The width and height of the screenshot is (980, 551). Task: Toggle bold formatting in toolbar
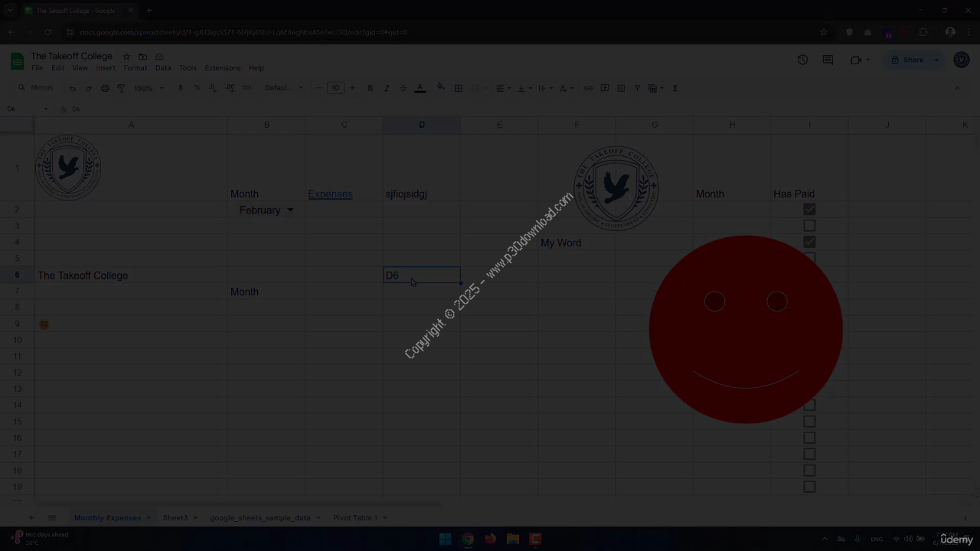370,88
